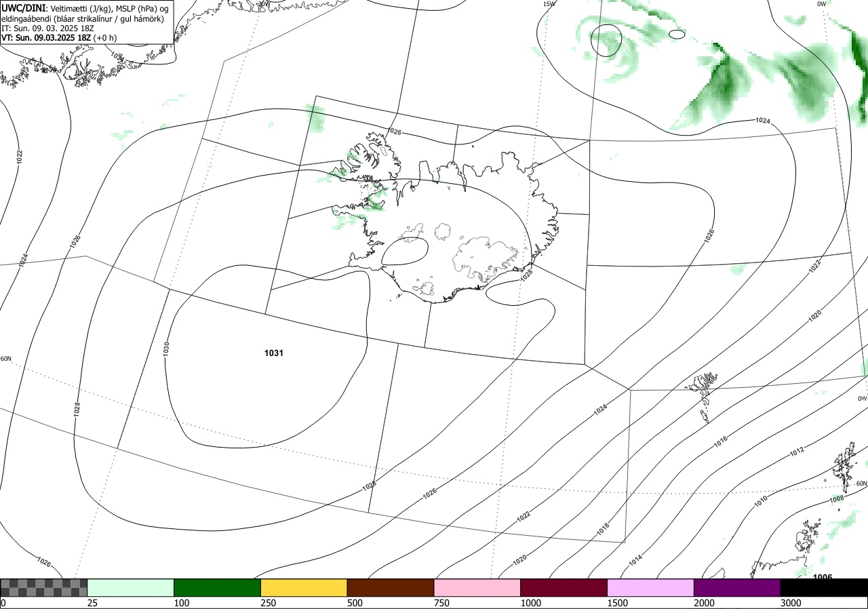Click the '1006' low pressure label
Screen dimensions: 868x609
click(823, 576)
